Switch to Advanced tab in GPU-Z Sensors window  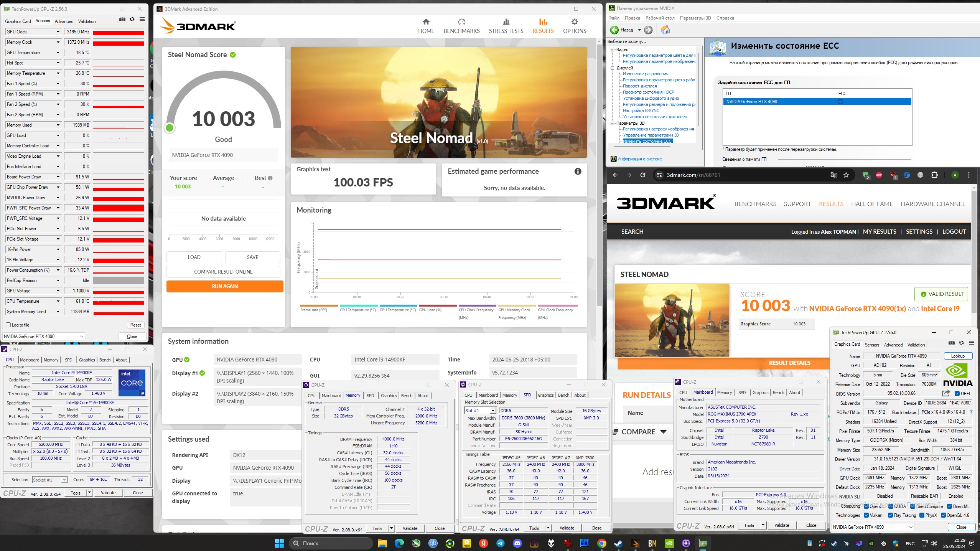[64, 21]
